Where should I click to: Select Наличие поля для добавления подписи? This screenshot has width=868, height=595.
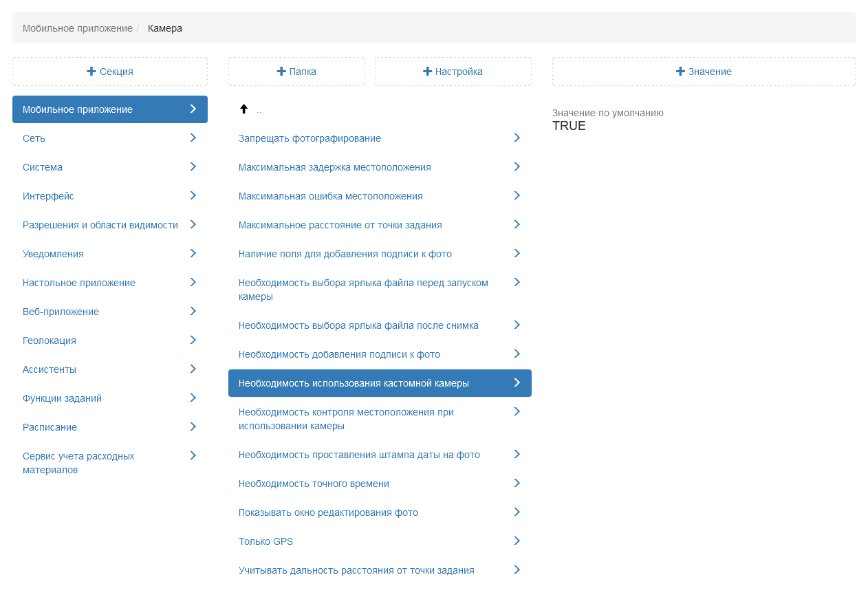(x=380, y=254)
